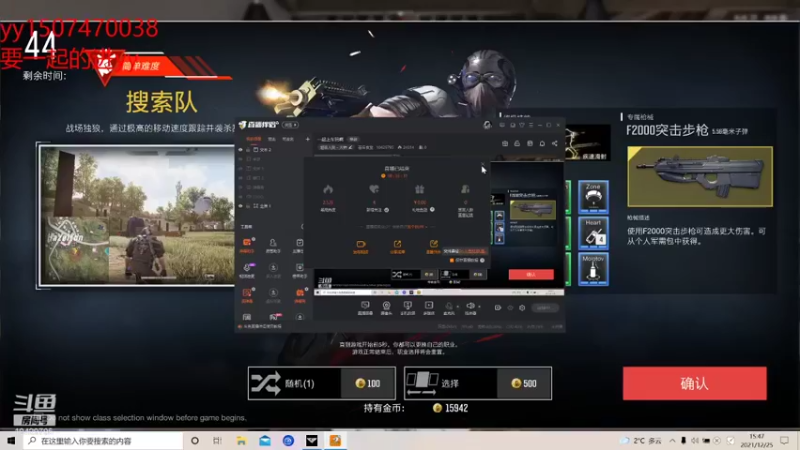Open the person-silhouette tool in toolbox
The height and width of the screenshot is (450, 800).
(273, 245)
